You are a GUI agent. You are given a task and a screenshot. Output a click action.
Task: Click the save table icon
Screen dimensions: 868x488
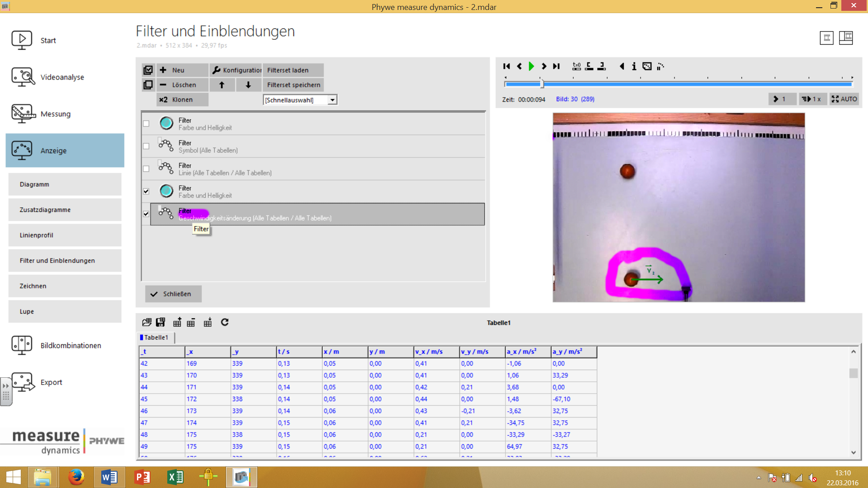tap(160, 322)
